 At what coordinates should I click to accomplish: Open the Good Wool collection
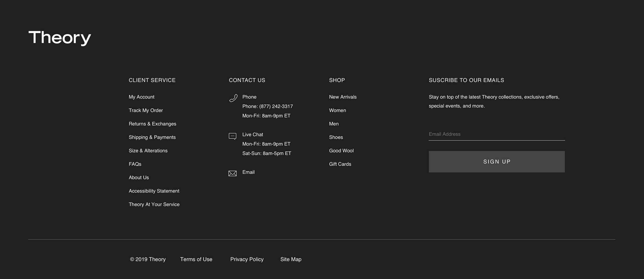[x=341, y=151]
